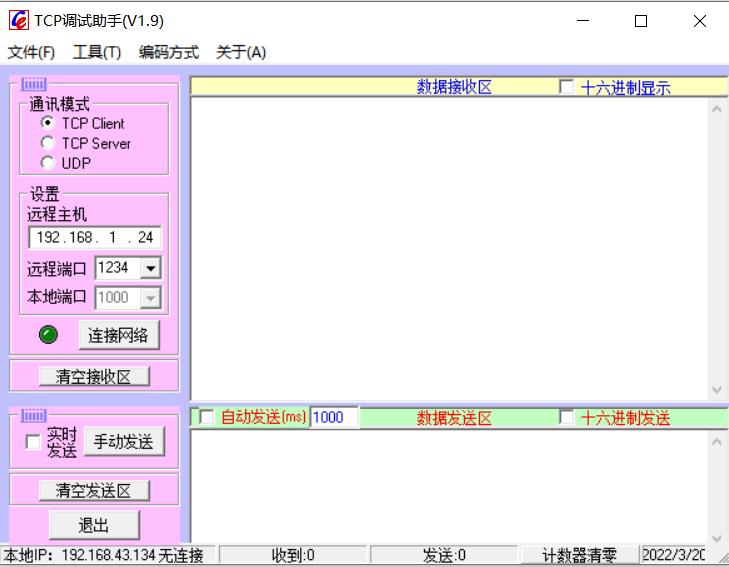Click the 手动发送 button

(x=124, y=442)
